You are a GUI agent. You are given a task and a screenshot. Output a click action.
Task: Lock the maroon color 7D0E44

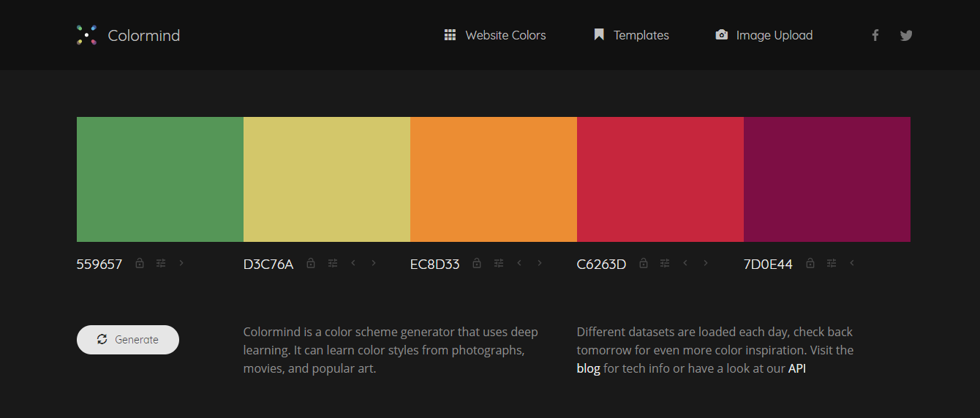click(810, 263)
